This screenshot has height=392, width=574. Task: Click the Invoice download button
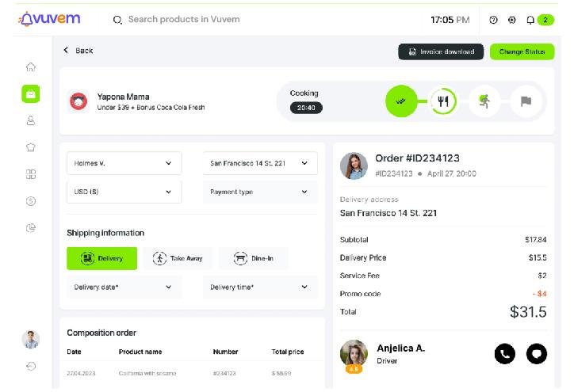pos(441,51)
